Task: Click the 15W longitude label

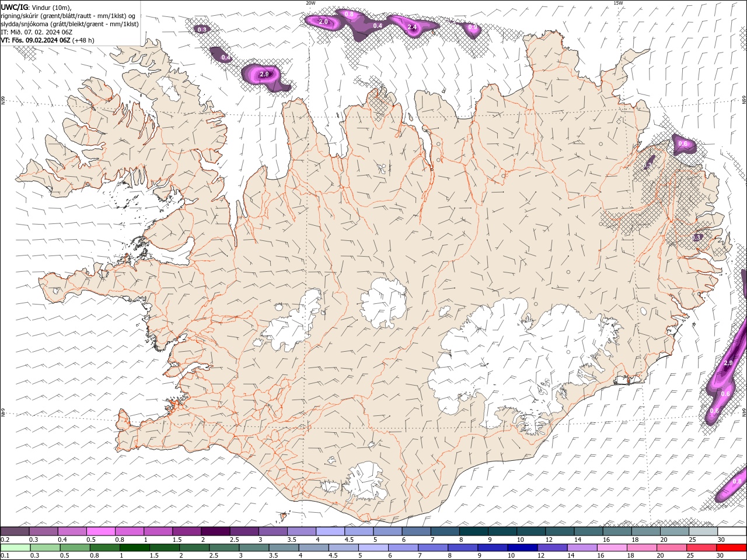Action: pos(617,3)
